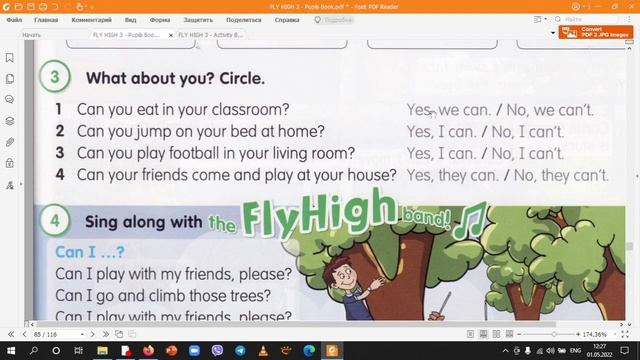Viewport: 640px width, 360px height.
Task: Open Telegram from the taskbar
Action: coord(240,351)
